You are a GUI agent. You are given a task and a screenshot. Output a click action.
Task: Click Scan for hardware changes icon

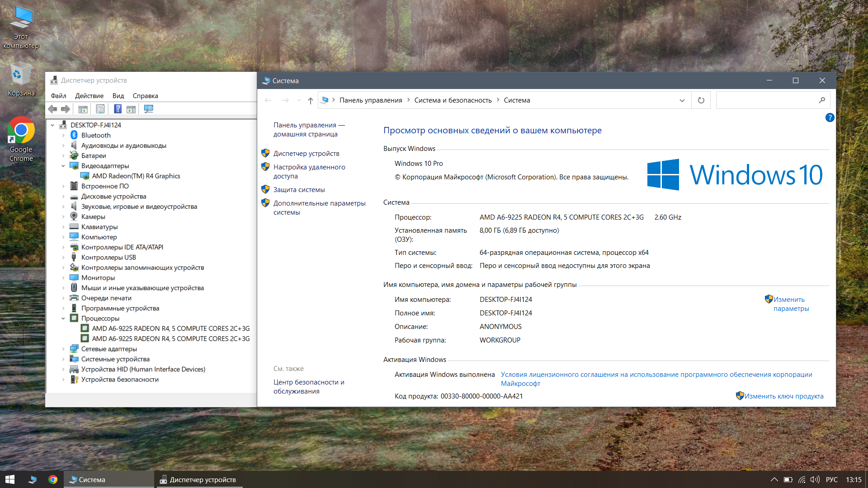point(148,109)
